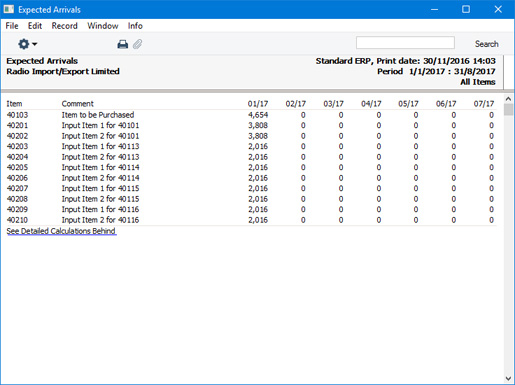Print the report with printer icon
Image resolution: width=515 pixels, height=385 pixels.
[123, 44]
